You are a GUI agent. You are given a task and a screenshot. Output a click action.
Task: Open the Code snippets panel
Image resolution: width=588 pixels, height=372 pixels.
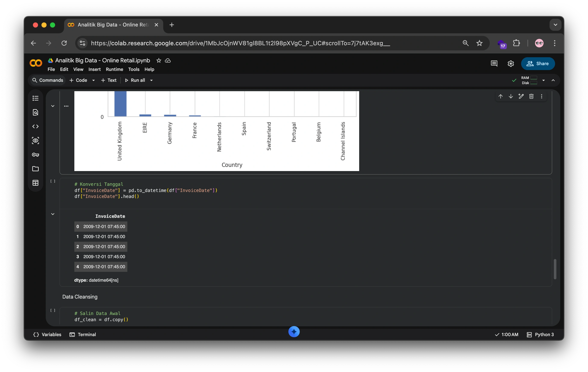[x=35, y=126]
